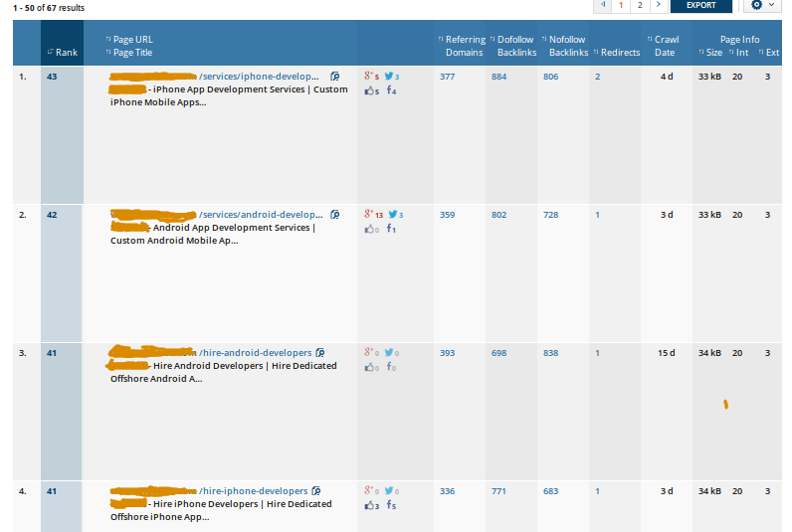Click rank value 43
Image resolution: width=792 pixels, height=532 pixels.
[52, 77]
